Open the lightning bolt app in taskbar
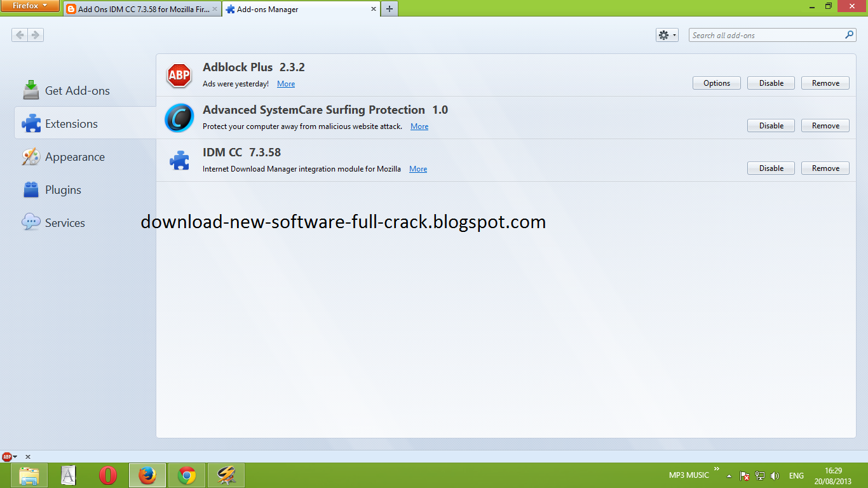Viewport: 868px width, 488px height. pyautogui.click(x=226, y=475)
